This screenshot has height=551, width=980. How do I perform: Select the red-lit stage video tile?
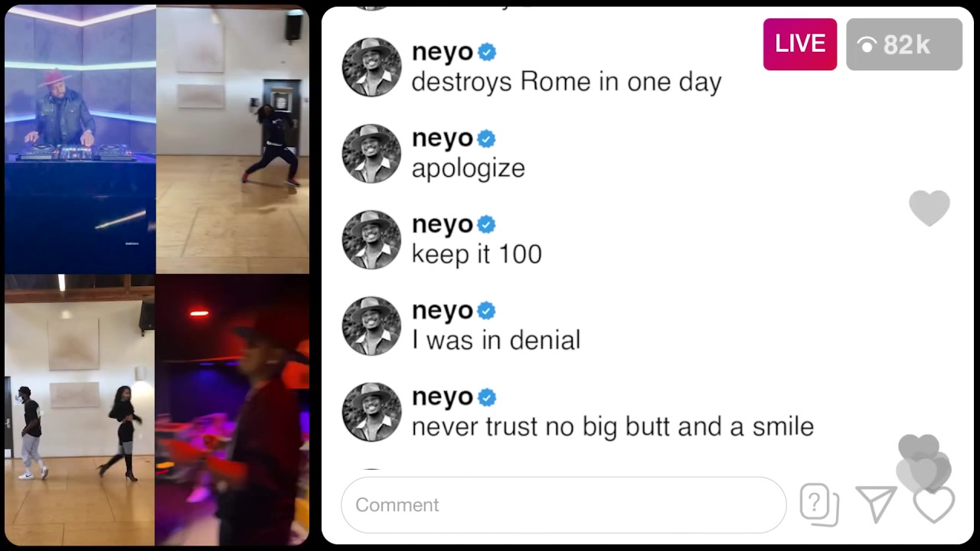tap(232, 410)
